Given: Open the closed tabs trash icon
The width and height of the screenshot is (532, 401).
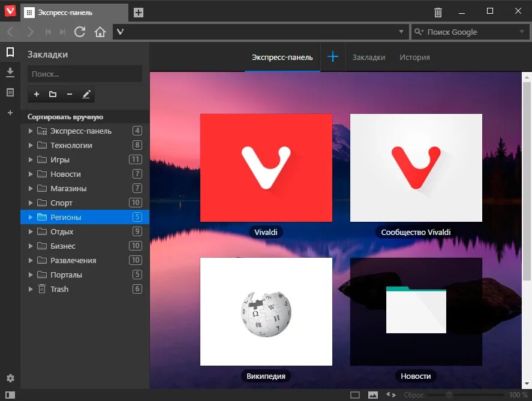Looking at the screenshot, I should click(438, 13).
